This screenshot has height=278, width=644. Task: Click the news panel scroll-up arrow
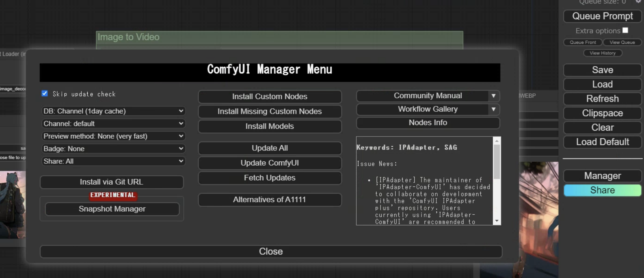pyautogui.click(x=497, y=141)
